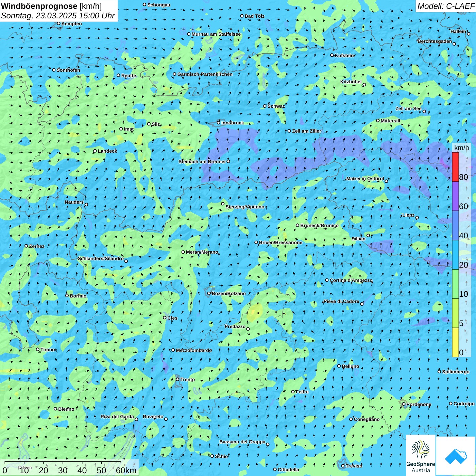
Task: Select the purple 60-80 km/h legend color
Action: pyautogui.click(x=455, y=196)
